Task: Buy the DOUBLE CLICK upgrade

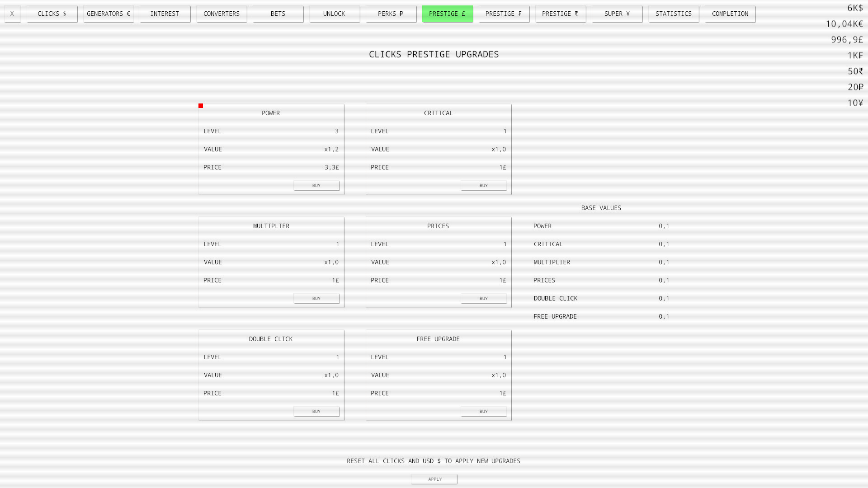Action: coord(316,411)
